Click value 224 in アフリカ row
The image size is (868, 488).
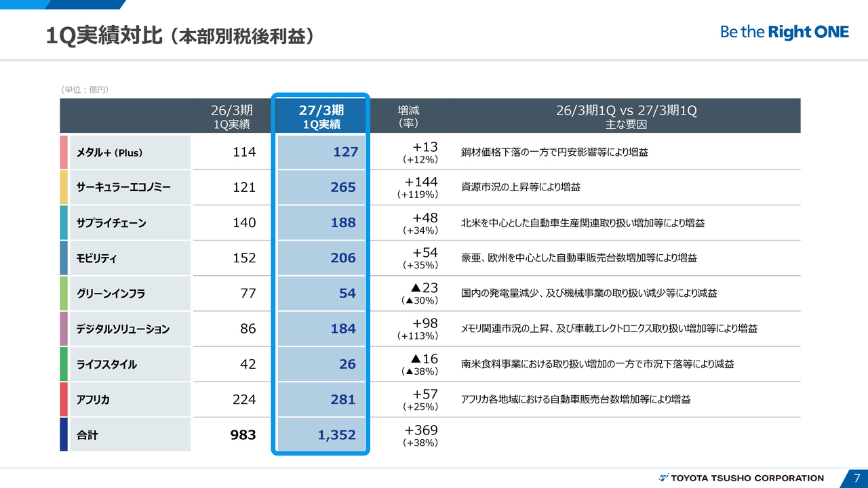[244, 399]
